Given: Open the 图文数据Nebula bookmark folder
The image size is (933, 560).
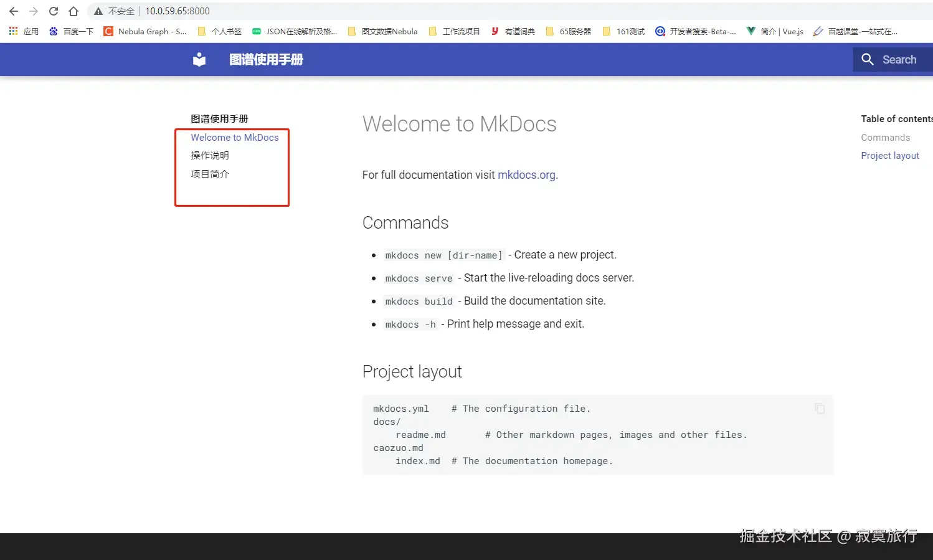Looking at the screenshot, I should (382, 31).
